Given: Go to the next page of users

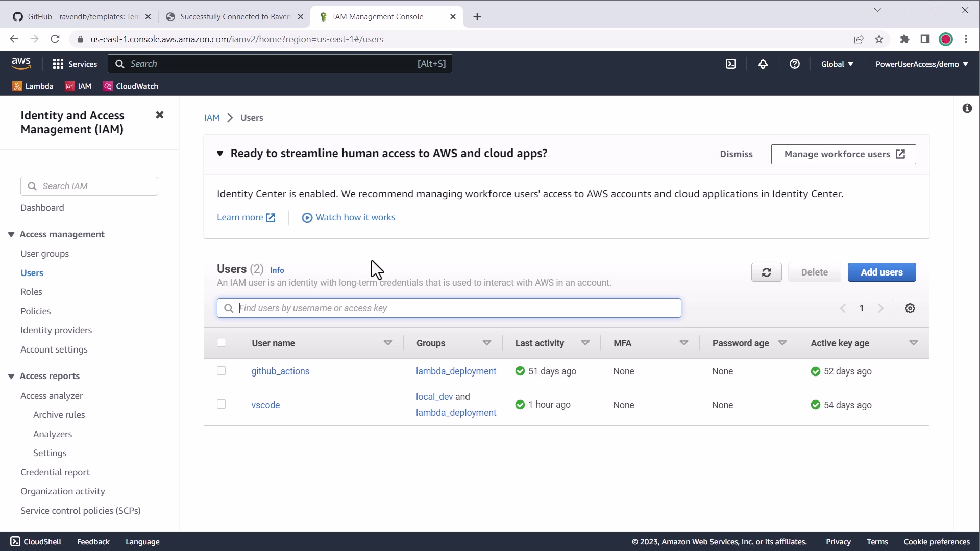Looking at the screenshot, I should click(x=880, y=308).
